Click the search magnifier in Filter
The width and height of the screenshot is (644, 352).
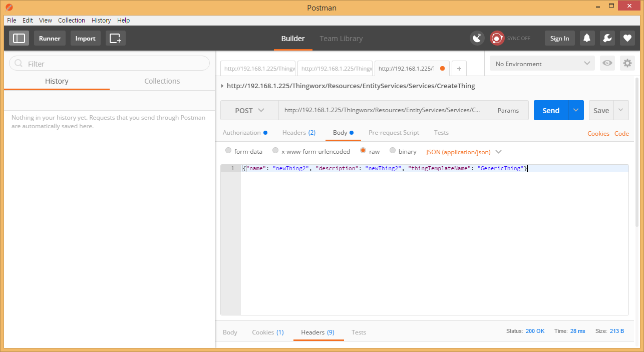[x=19, y=64]
